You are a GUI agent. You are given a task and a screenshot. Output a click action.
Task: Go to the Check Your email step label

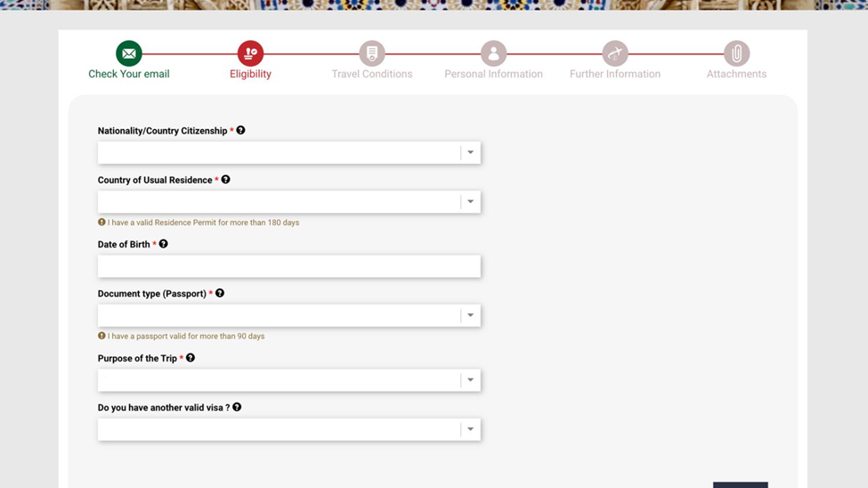[129, 74]
